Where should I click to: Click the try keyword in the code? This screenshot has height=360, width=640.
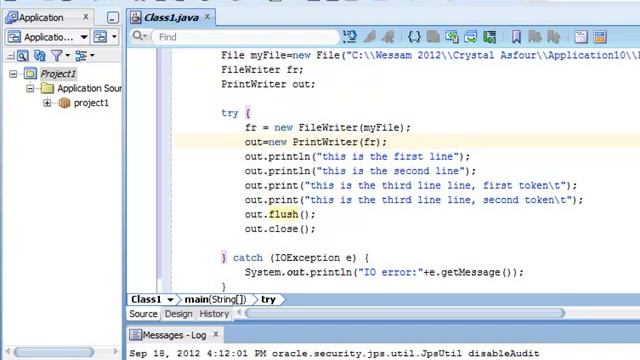(230, 113)
